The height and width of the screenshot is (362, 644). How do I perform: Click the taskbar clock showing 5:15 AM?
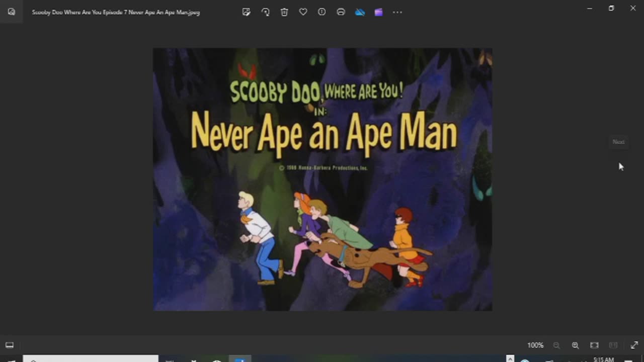coord(603,359)
